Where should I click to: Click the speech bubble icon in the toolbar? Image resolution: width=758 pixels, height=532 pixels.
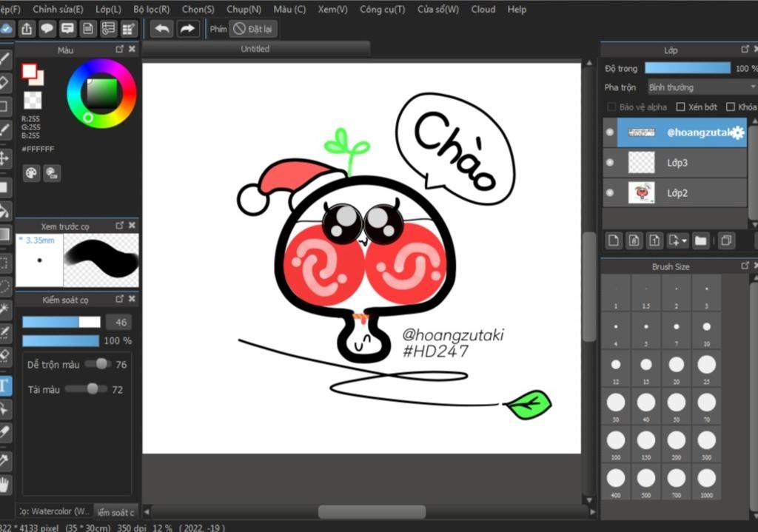47,29
